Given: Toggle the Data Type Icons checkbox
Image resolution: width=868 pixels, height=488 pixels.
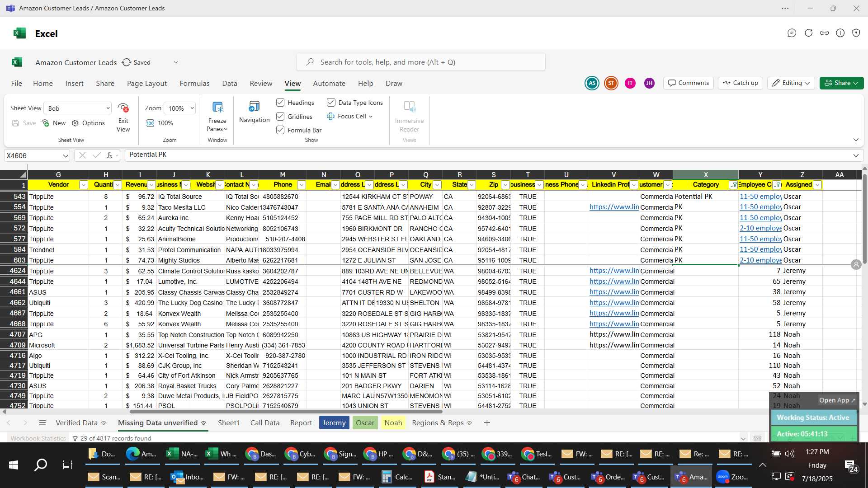Looking at the screenshot, I should click(331, 103).
